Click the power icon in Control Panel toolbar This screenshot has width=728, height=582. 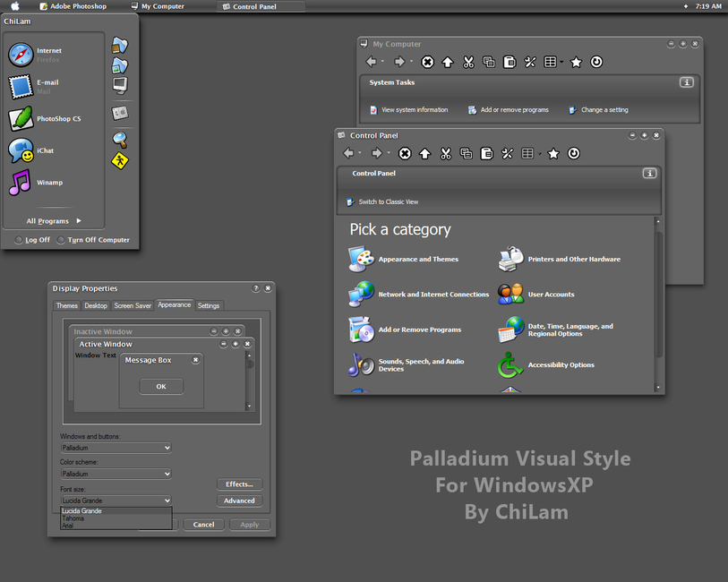pyautogui.click(x=573, y=153)
